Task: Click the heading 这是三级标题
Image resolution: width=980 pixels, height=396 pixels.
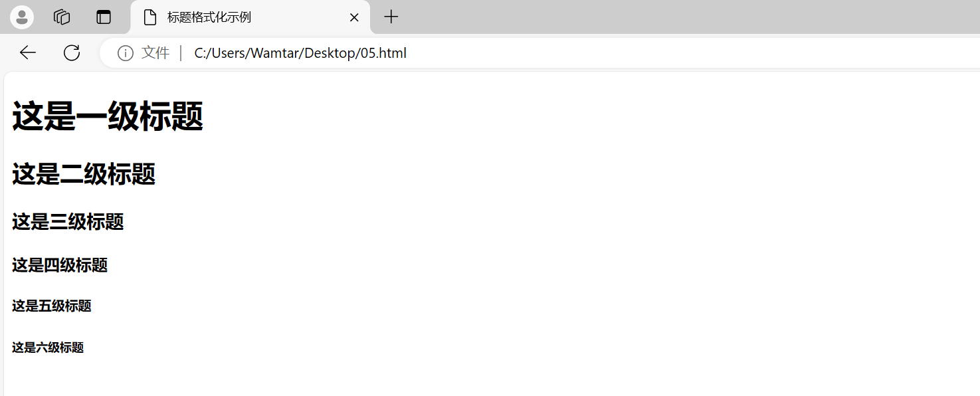Action: pos(68,222)
